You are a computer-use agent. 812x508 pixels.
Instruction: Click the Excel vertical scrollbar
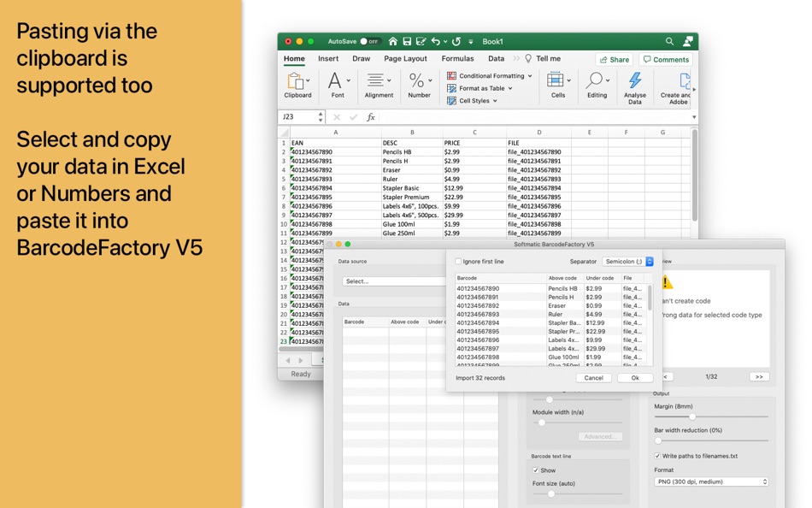694,174
